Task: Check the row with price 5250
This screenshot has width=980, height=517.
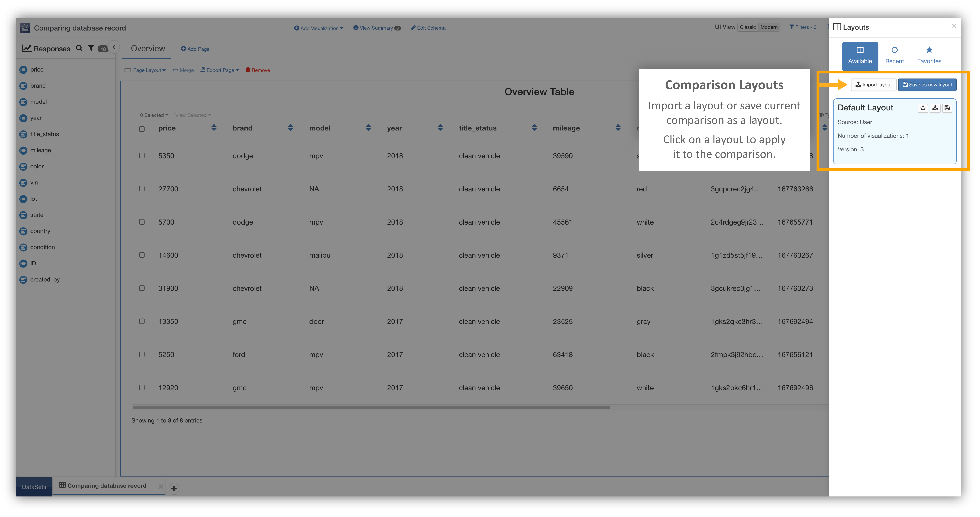Action: (142, 354)
